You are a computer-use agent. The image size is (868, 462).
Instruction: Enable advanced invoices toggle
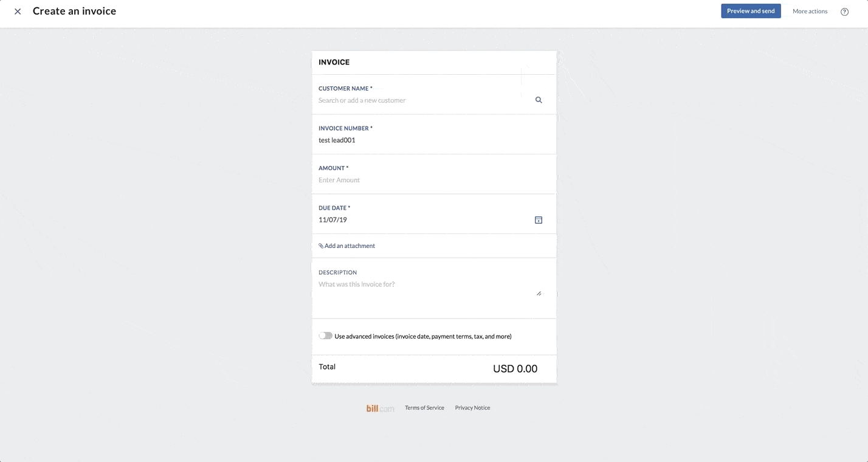[325, 336]
